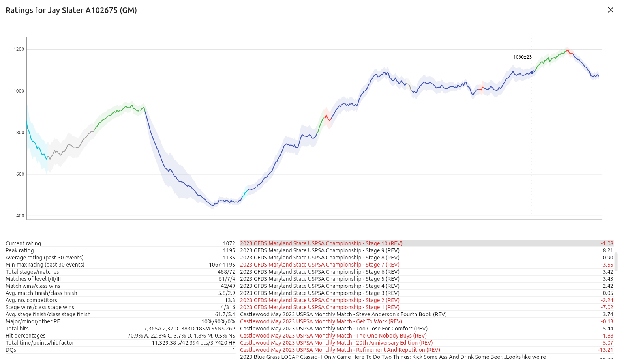This screenshot has height=364, width=619.
Task: Click the Current rating row
Action: pos(120,243)
